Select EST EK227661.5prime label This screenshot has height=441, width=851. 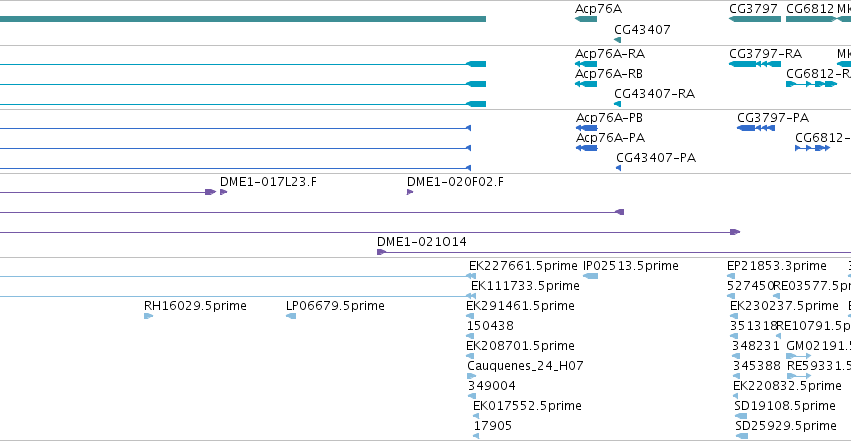coord(523,266)
